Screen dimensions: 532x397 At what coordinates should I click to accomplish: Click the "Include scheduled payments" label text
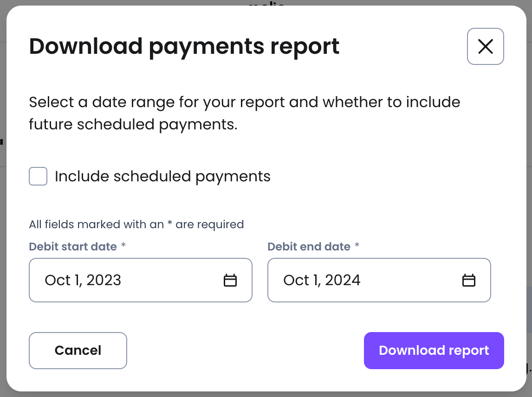click(x=162, y=176)
